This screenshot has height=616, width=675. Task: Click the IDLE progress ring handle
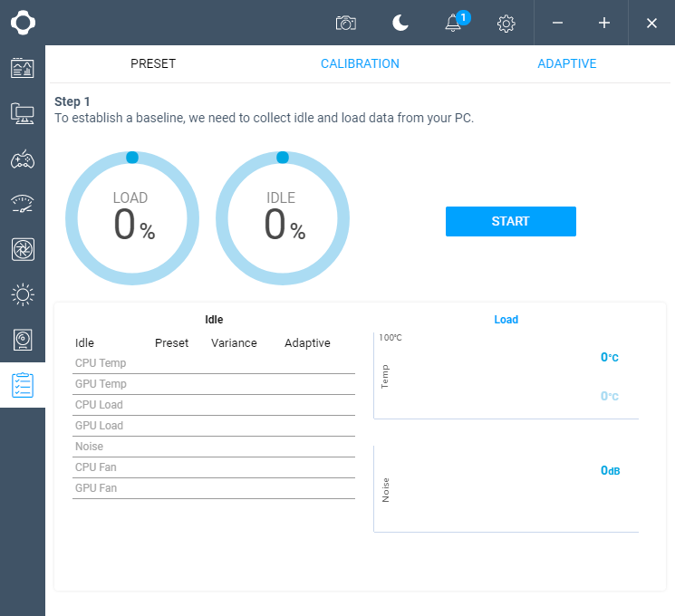pos(283,158)
